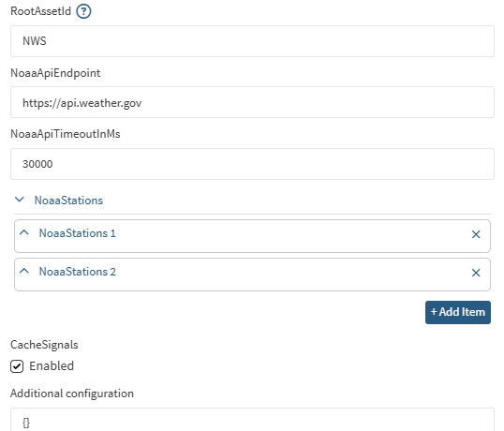This screenshot has width=504, height=431.
Task: Collapse the NoaaStations section chevron
Action: (x=20, y=200)
